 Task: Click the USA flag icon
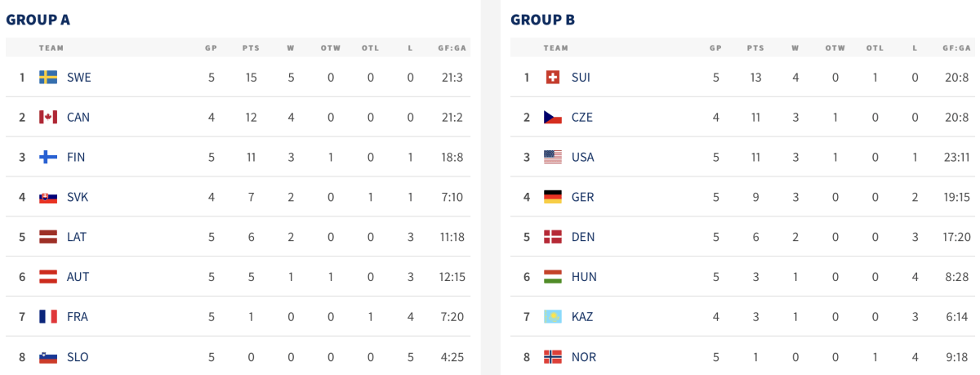(x=553, y=157)
